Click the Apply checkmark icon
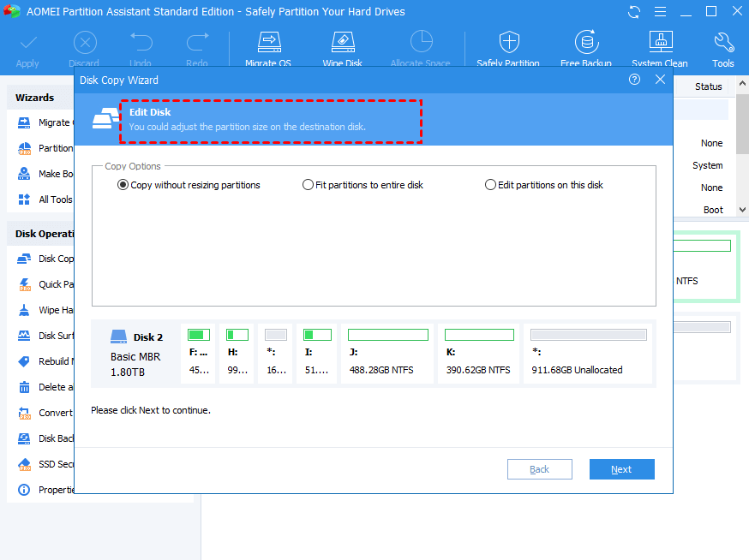Viewport: 749px width, 560px height. point(27,43)
